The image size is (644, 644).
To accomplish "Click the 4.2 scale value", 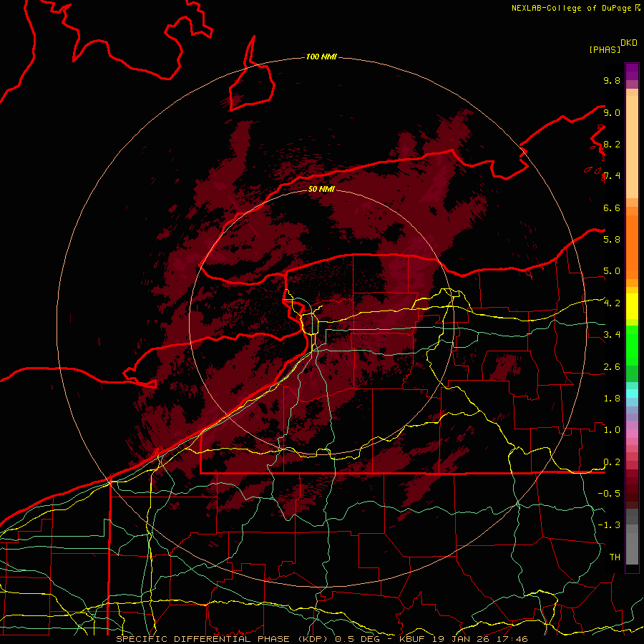I will point(612,303).
